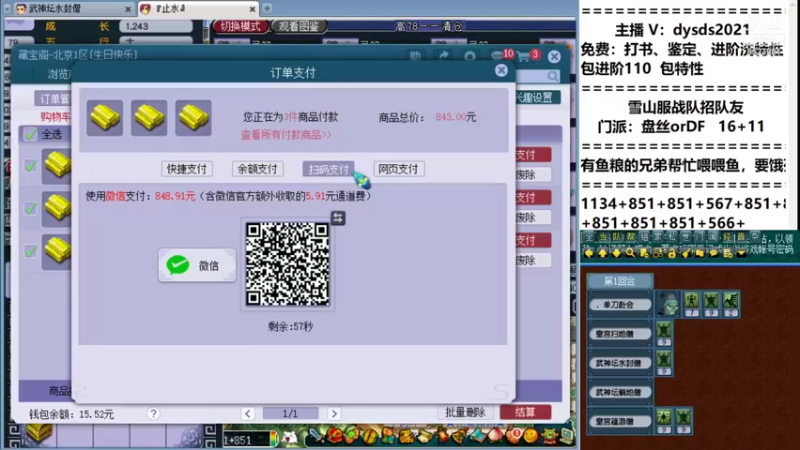Screen dimensions: 800x450
Task: Select the 武神坛水封僧 battle entry
Action: (x=620, y=363)
